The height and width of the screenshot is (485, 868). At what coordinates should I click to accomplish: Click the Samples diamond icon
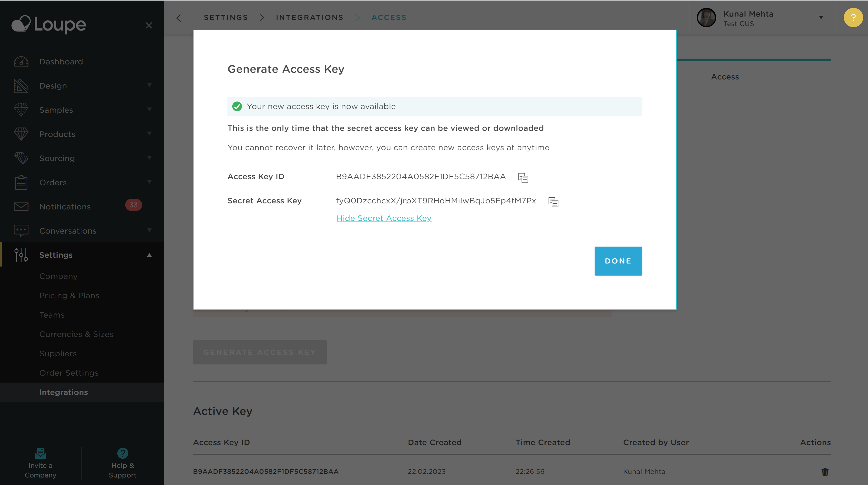[21, 110]
